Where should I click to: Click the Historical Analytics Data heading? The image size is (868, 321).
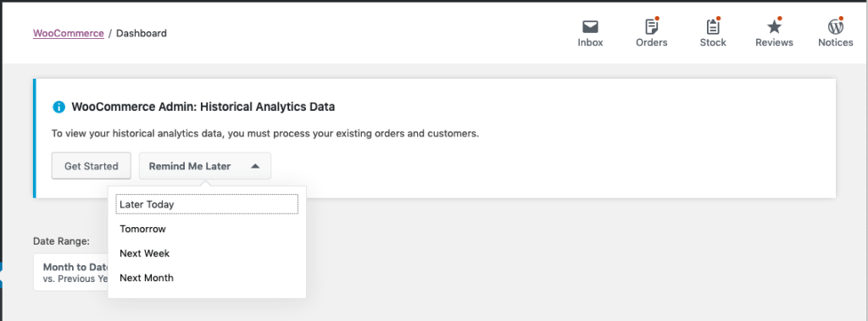point(203,107)
